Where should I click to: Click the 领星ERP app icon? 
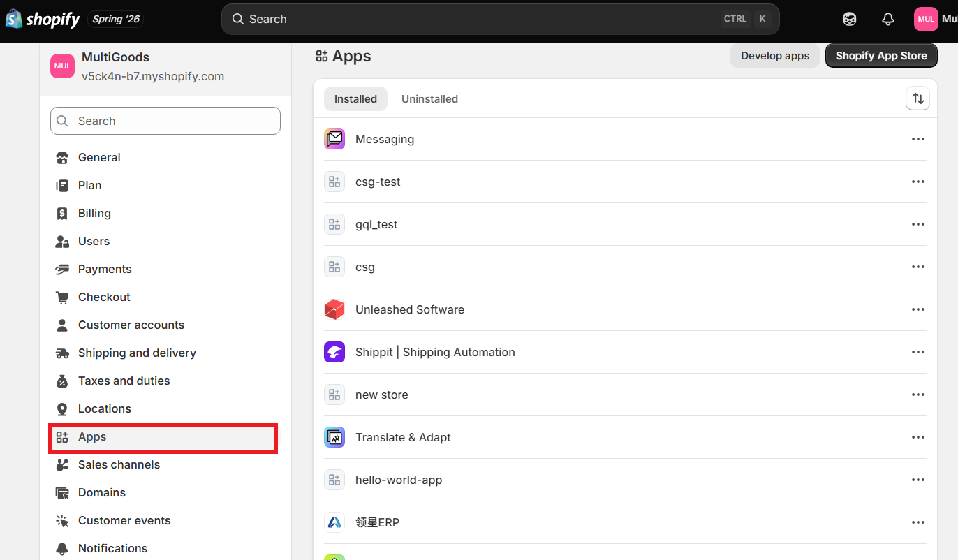334,522
